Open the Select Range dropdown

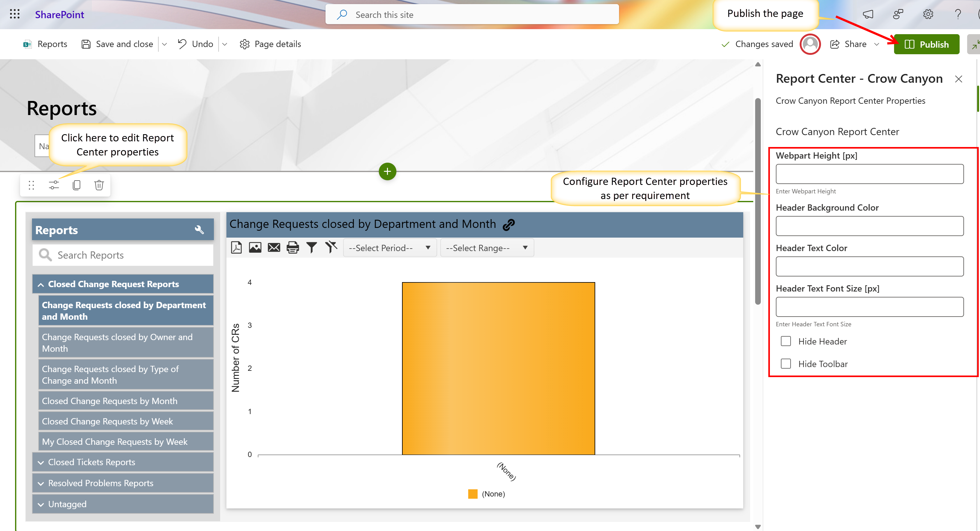click(487, 248)
